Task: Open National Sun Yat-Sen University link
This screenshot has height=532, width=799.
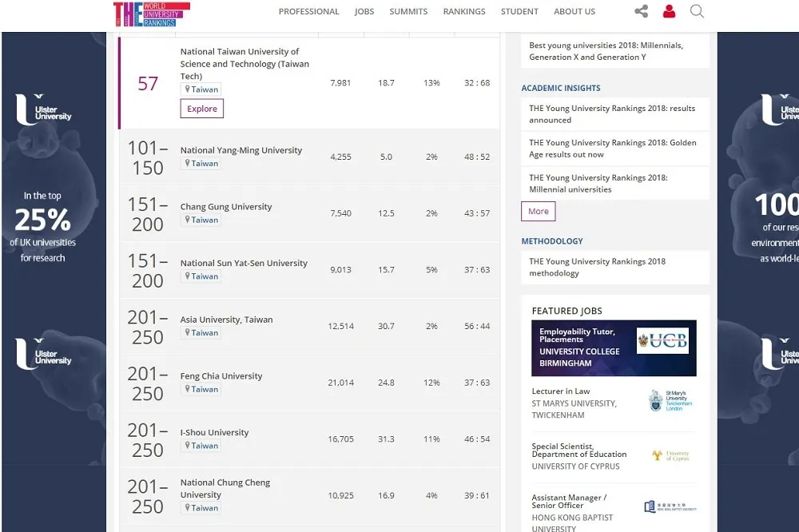Action: pos(244,263)
